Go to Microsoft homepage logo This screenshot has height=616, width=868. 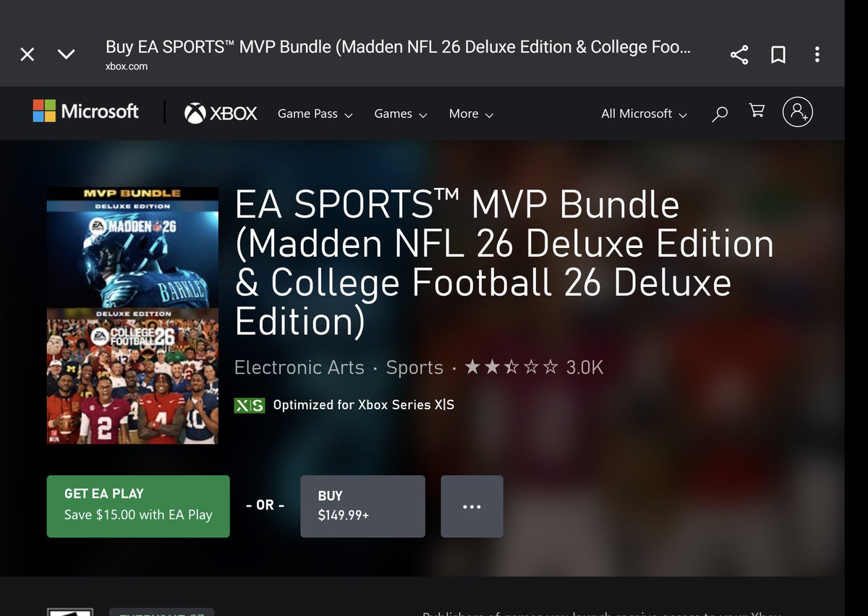(x=86, y=111)
